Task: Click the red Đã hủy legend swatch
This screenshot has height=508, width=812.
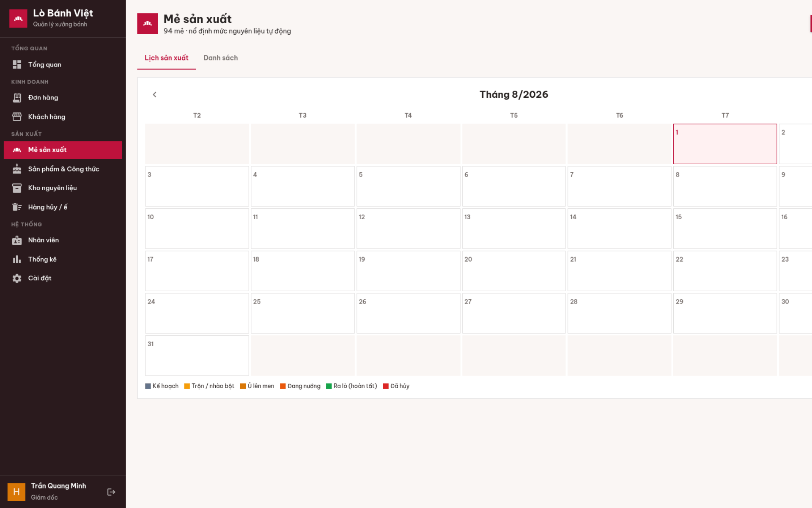Action: [385, 386]
